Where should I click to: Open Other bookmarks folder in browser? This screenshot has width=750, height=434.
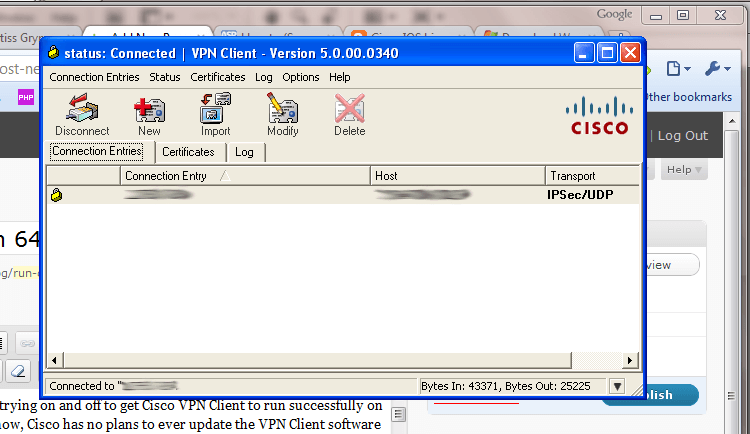689,97
